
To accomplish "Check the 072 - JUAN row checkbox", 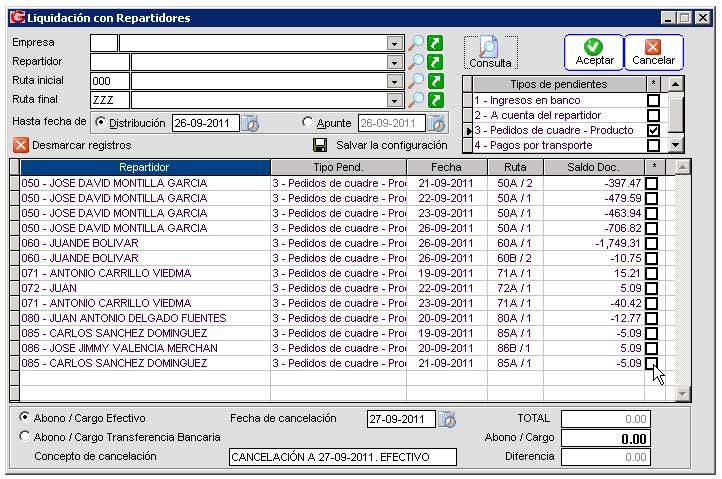I will click(x=652, y=288).
